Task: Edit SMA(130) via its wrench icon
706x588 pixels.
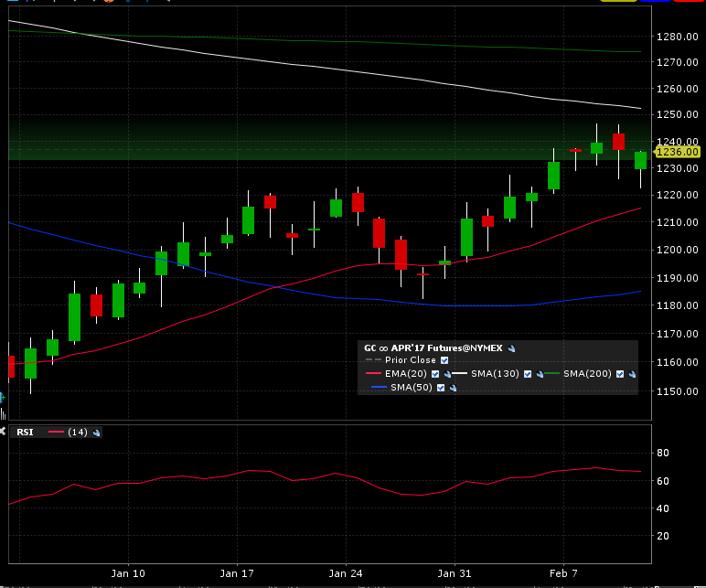Action: tap(540, 374)
